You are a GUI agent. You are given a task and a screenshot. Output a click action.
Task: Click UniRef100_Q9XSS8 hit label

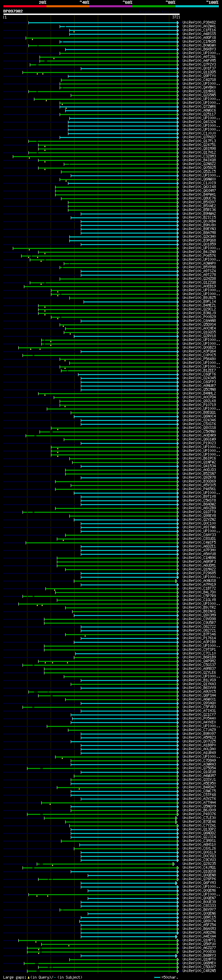point(199,428)
